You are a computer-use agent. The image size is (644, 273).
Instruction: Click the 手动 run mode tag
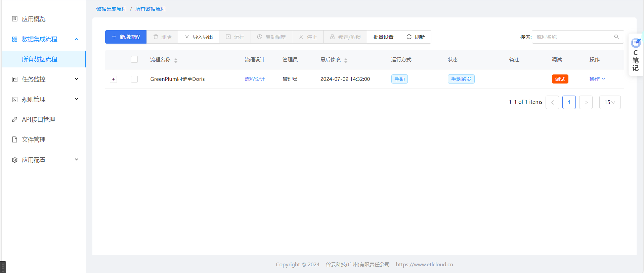pos(399,79)
